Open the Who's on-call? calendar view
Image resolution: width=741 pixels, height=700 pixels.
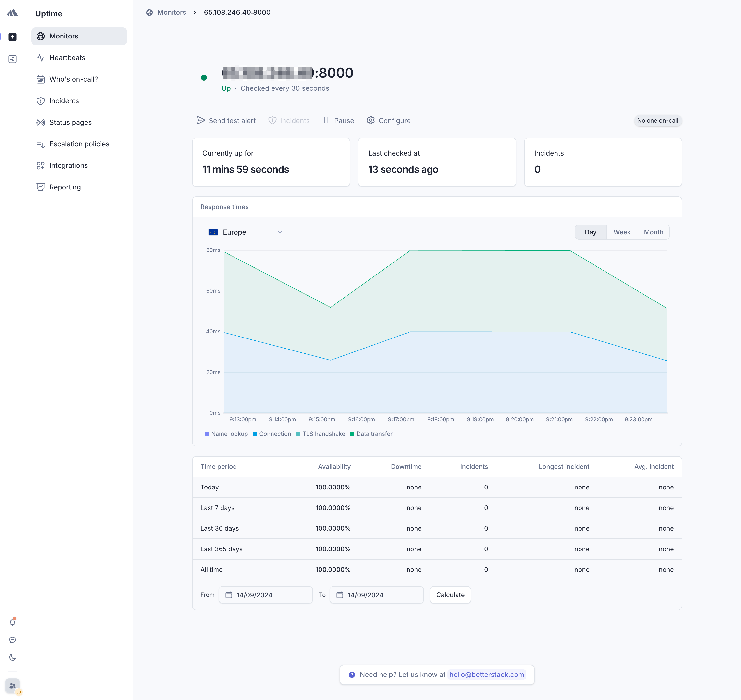[x=74, y=79]
